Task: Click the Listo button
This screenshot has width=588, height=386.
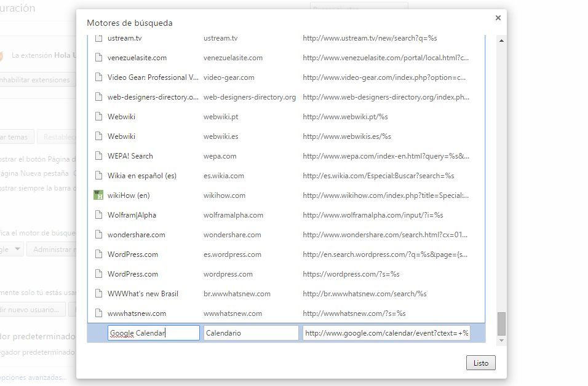Action: click(481, 363)
